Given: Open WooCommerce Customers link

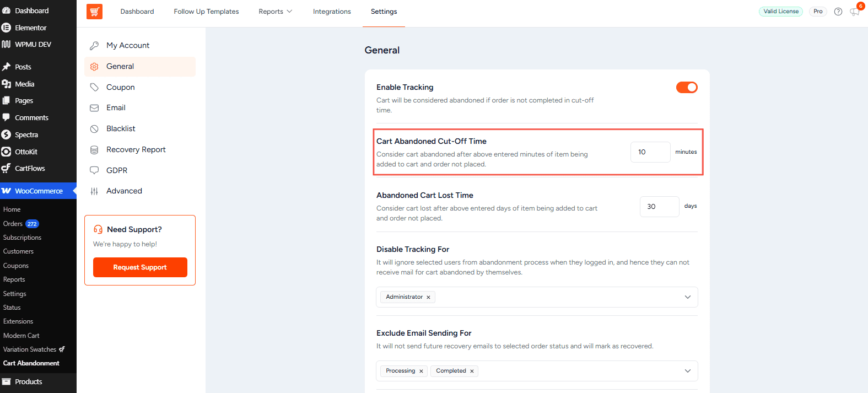Looking at the screenshot, I should point(18,251).
